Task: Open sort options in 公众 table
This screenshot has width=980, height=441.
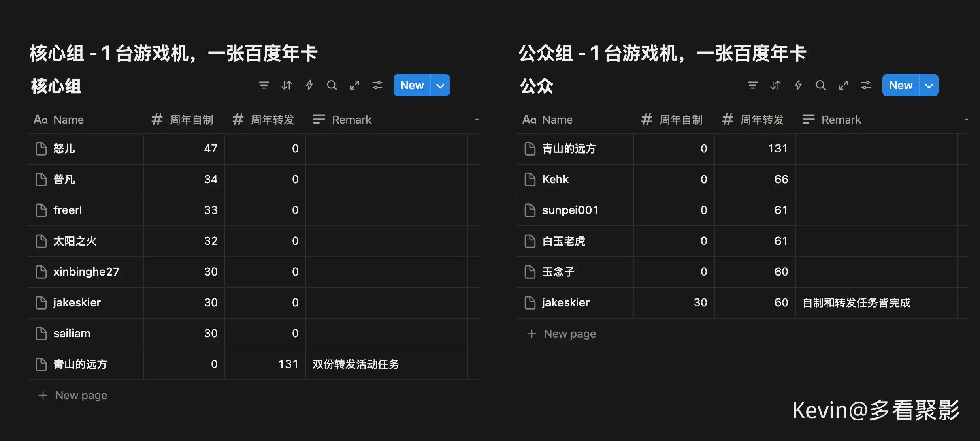Action: [775, 85]
